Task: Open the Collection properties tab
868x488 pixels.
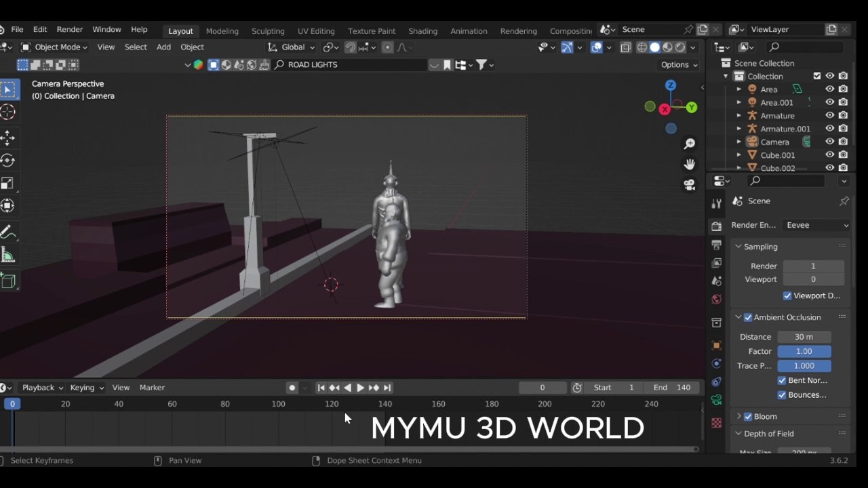Action: [x=717, y=323]
